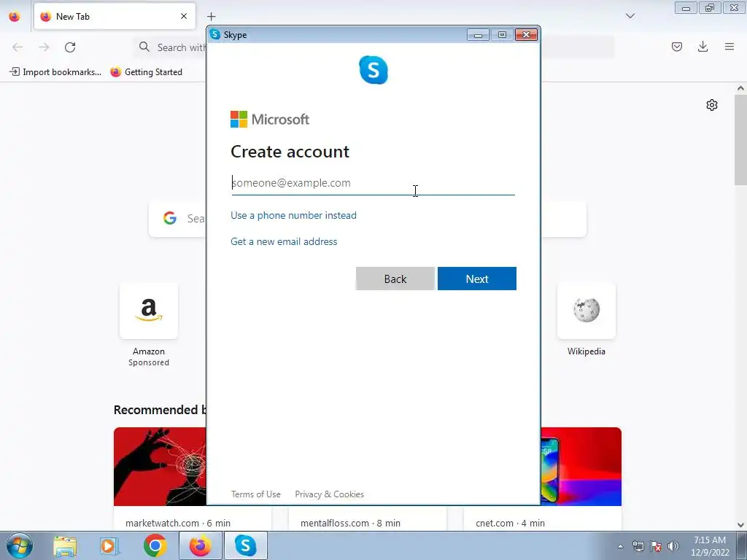Open a new tab with plus button
The image size is (747, 560).
(212, 17)
